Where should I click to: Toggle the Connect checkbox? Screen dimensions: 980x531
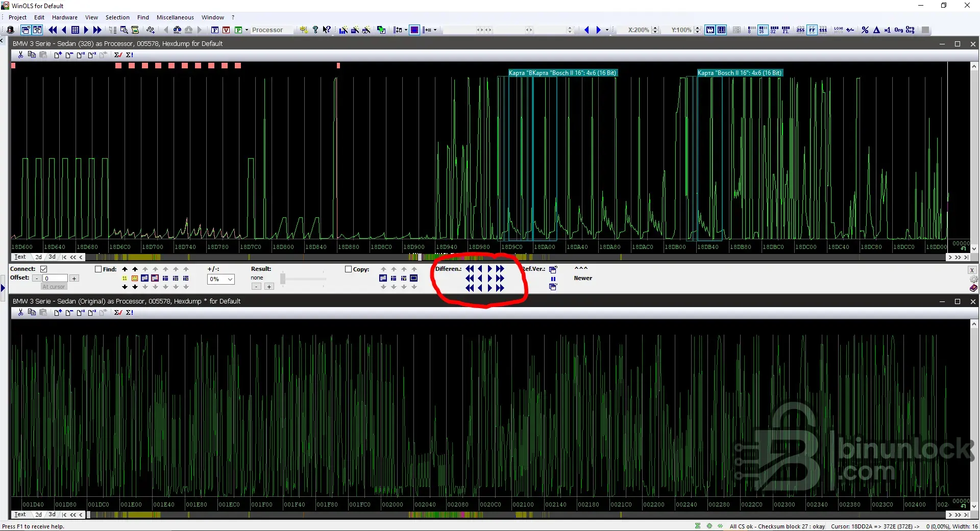44,269
